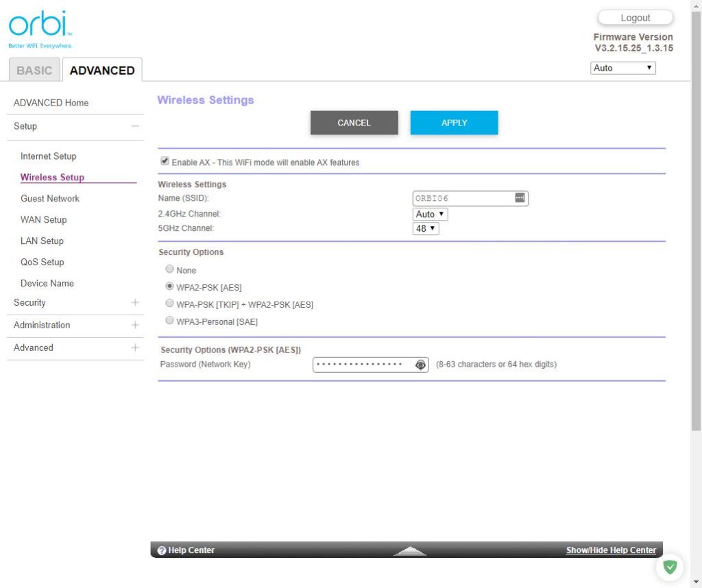Toggle the Enable AX checkbox
This screenshot has height=588, width=702.
(x=165, y=162)
